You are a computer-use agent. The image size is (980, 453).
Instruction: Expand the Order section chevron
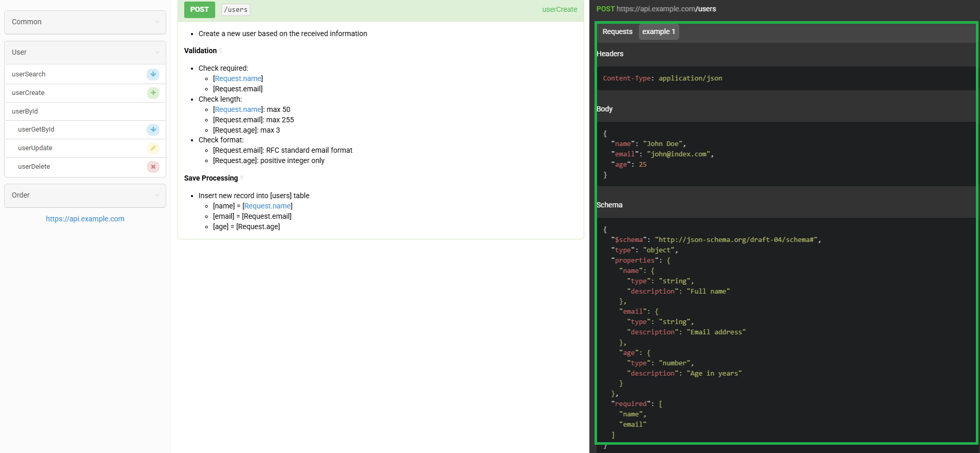[x=157, y=195]
